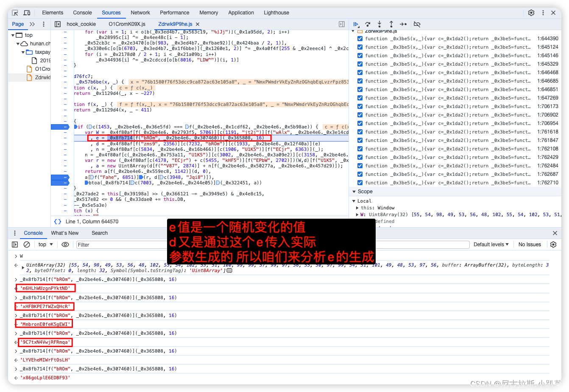Image resolution: width=569 pixels, height=392 pixels.
Task: Step into the next function call
Action: 379,24
